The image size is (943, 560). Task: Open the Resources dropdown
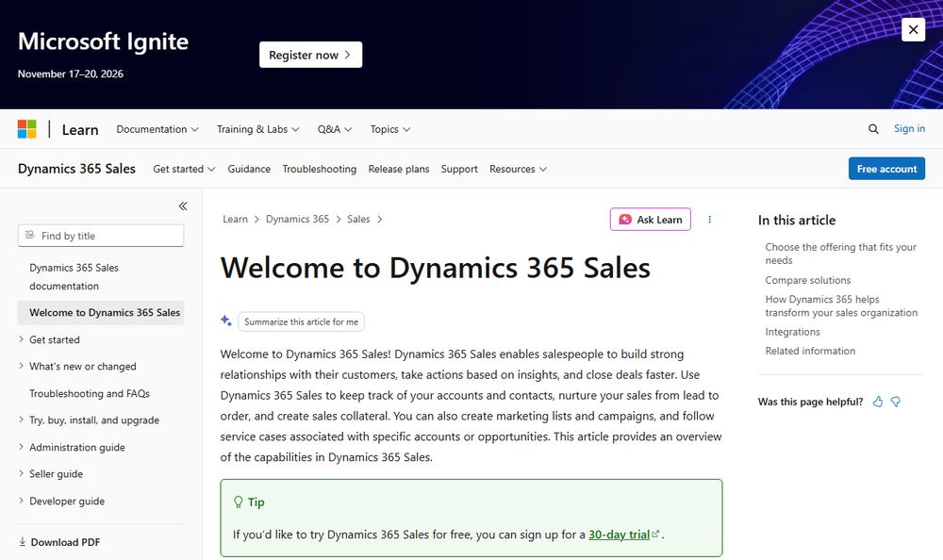coord(518,169)
